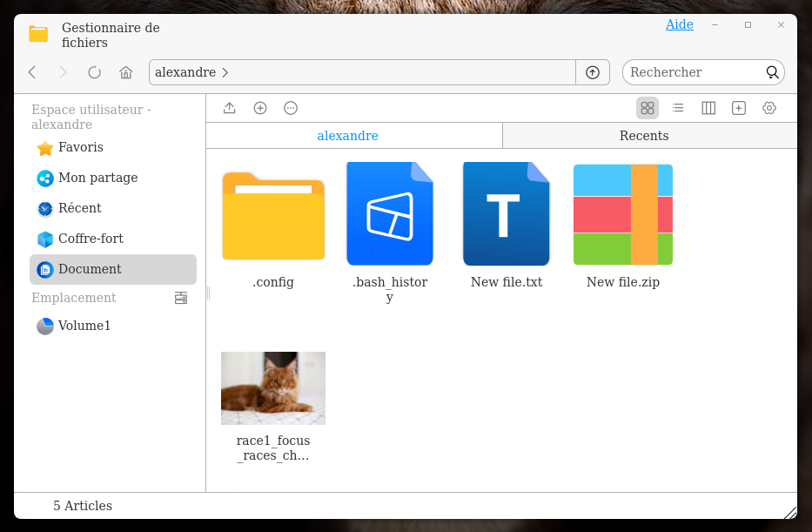812x532 pixels.
Task: Go to home directory icon
Action: coord(126,72)
